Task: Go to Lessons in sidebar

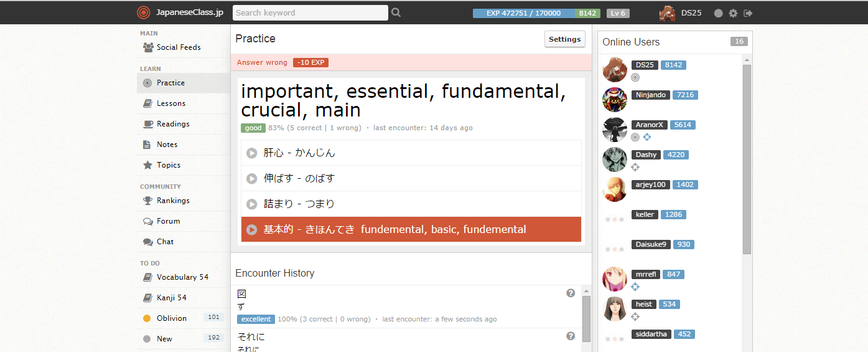Action: pyautogui.click(x=170, y=103)
